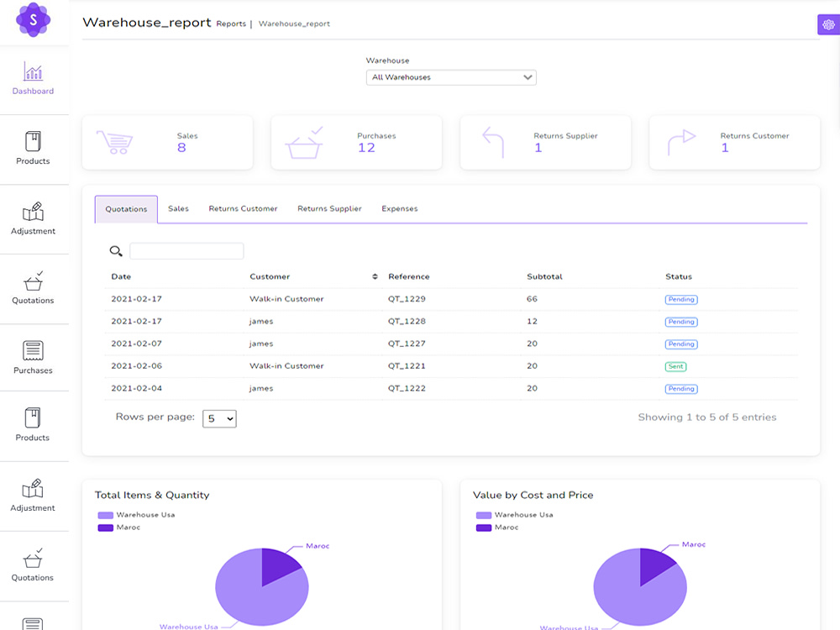This screenshot has width=840, height=630.
Task: Switch to the Quotations tab
Action: coord(127,209)
